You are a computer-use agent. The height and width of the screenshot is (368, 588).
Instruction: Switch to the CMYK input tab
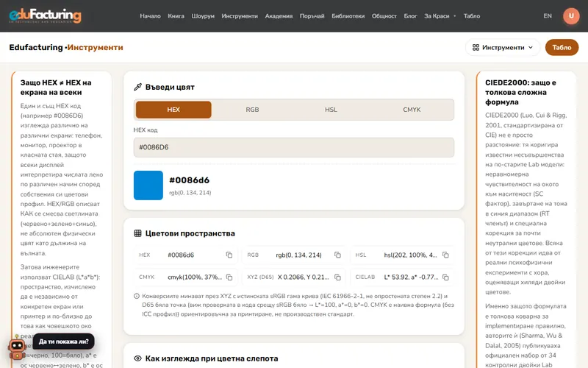(412, 110)
